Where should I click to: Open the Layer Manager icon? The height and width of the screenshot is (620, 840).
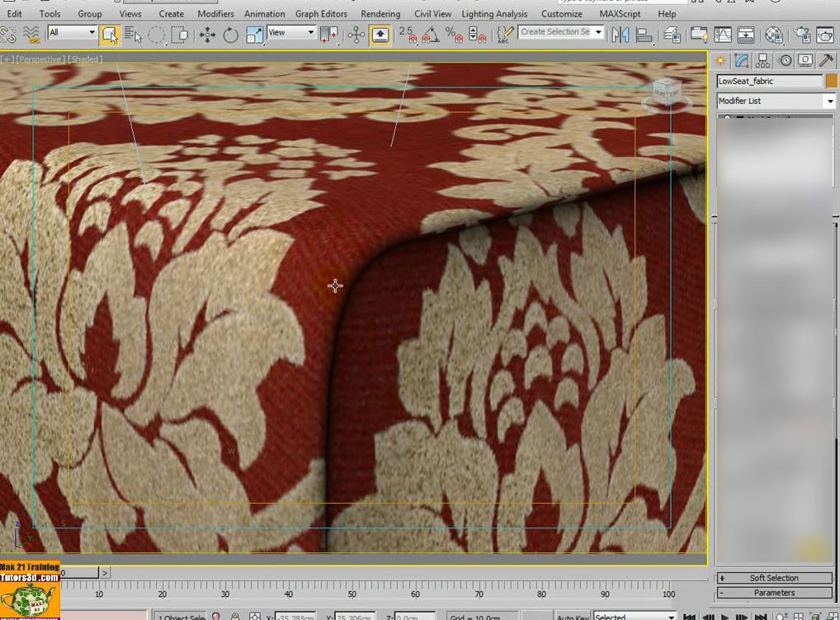(x=672, y=35)
